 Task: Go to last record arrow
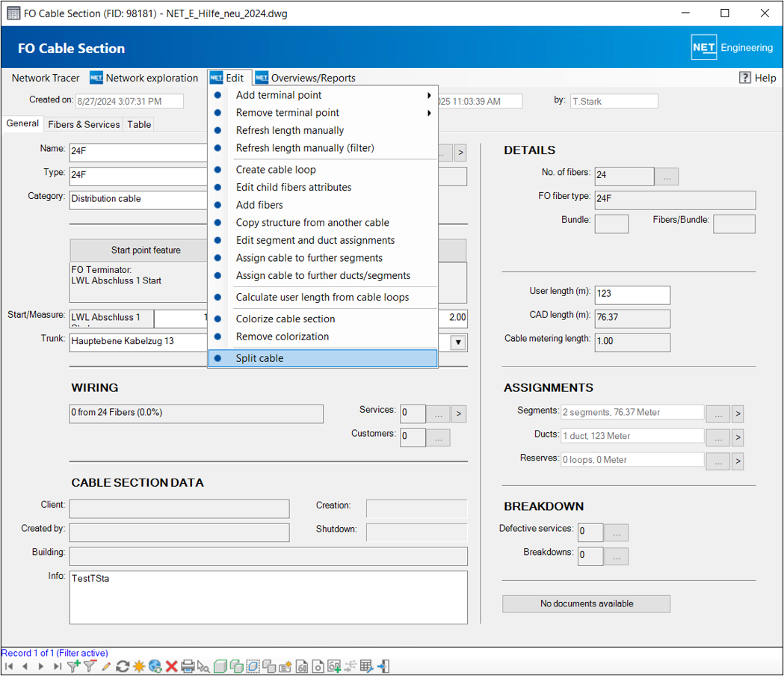(58, 666)
